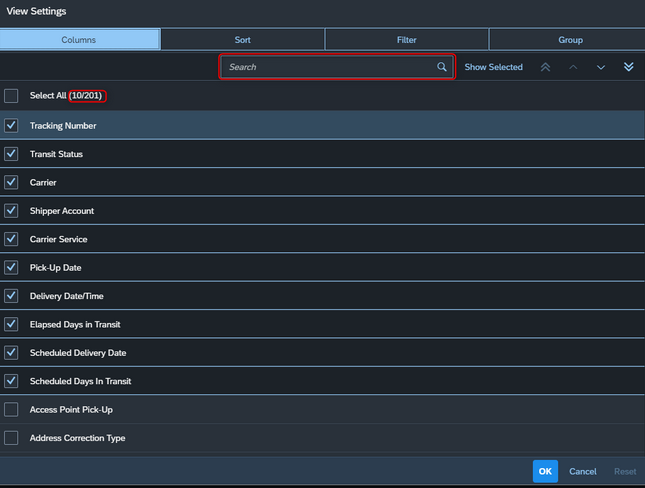
Task: Move selected column up one position
Action: coord(573,67)
